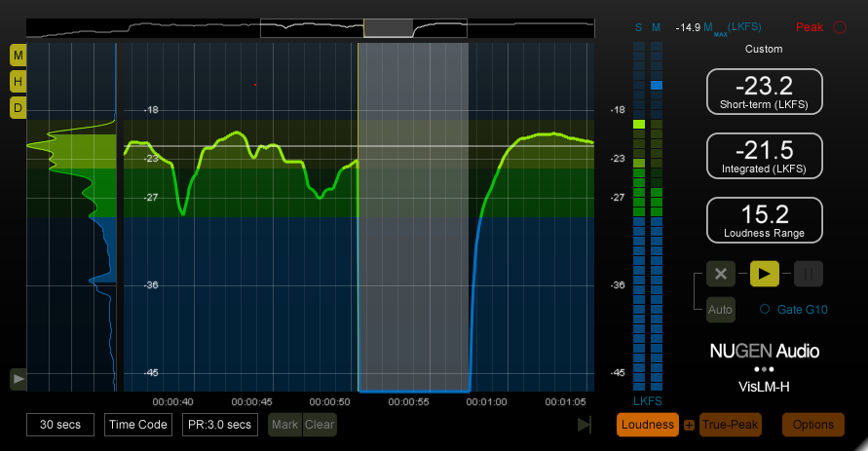The image size is (868, 451).
Task: Enable the Gate G10 indicator
Action: pyautogui.click(x=765, y=310)
